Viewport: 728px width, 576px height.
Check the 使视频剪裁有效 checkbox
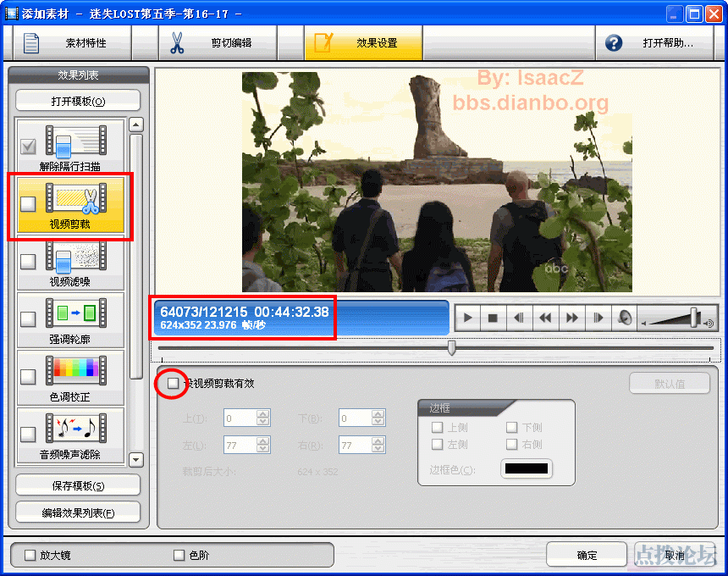[x=173, y=383]
